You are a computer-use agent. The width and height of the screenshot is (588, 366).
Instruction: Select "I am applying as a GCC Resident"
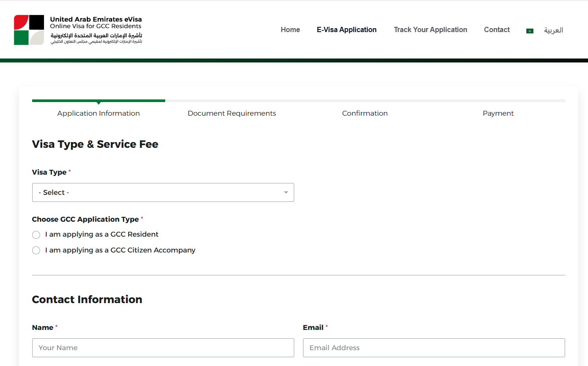(36, 234)
